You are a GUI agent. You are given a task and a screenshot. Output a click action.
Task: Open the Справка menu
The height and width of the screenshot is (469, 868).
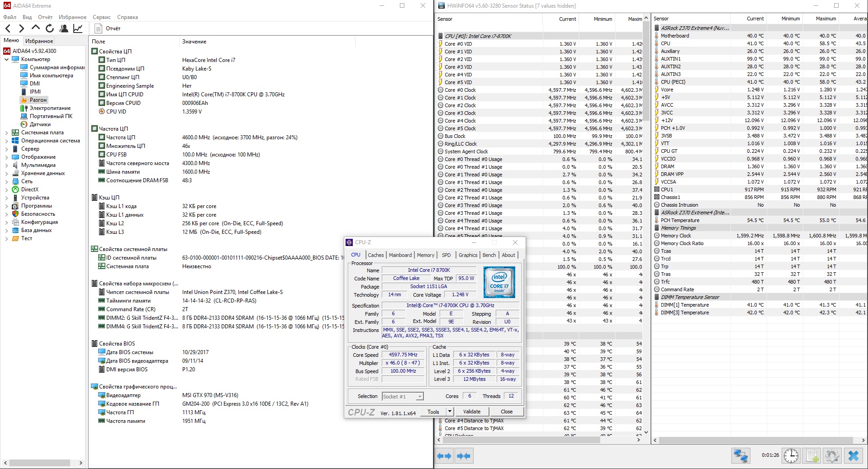[x=128, y=17]
